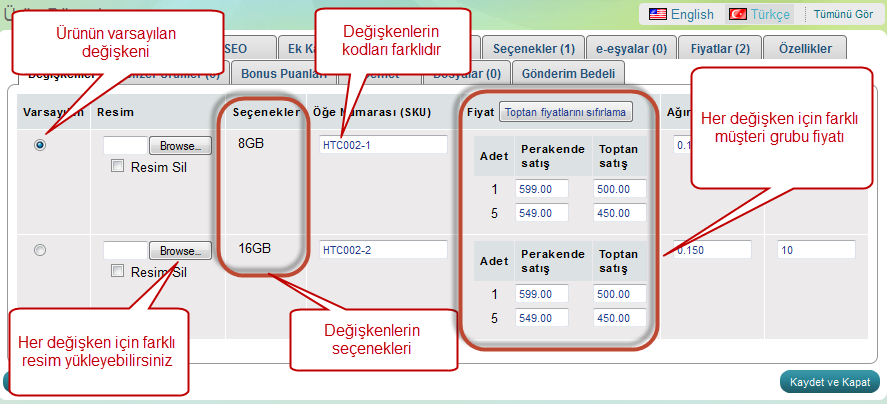The width and height of the screenshot is (887, 404).
Task: Click Browse for the 8GB variant image
Action: (181, 146)
